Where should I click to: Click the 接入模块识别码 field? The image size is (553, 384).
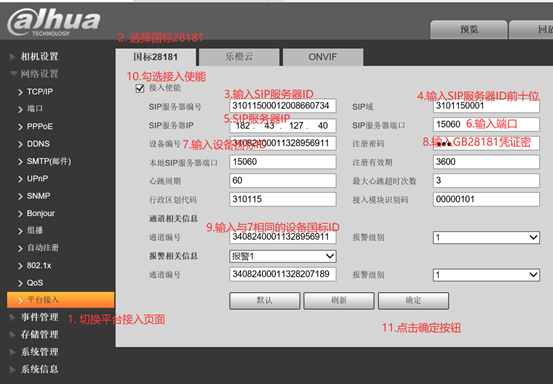point(486,200)
